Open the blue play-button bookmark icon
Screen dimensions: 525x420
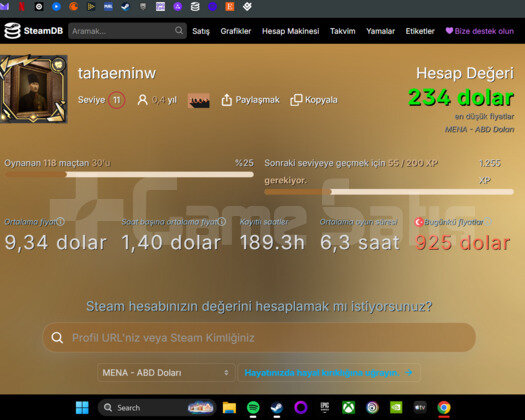[x=56, y=6]
